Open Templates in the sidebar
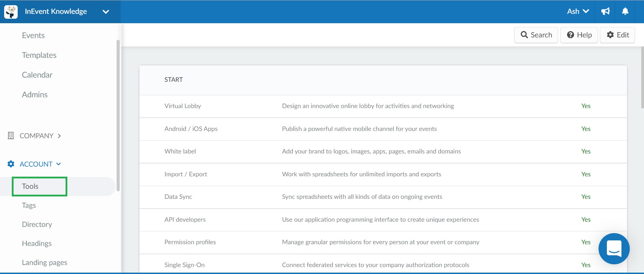This screenshot has width=644, height=274. [x=39, y=55]
